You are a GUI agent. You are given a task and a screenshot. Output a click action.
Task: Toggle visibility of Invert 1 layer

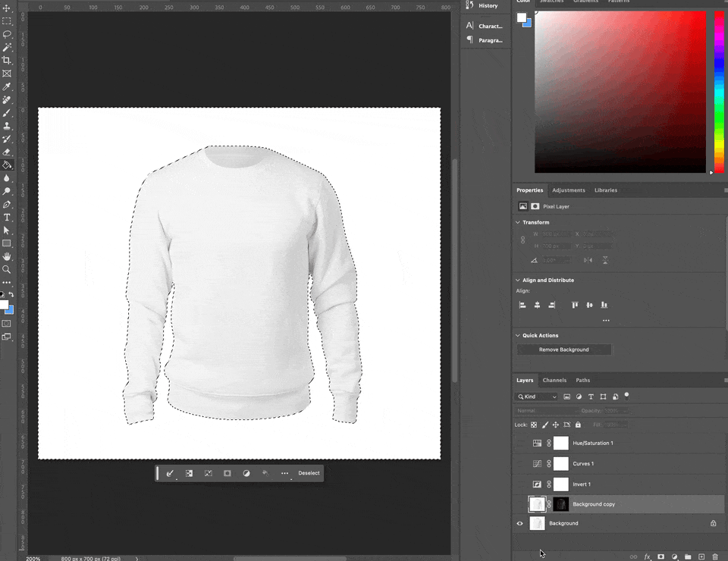tap(520, 484)
